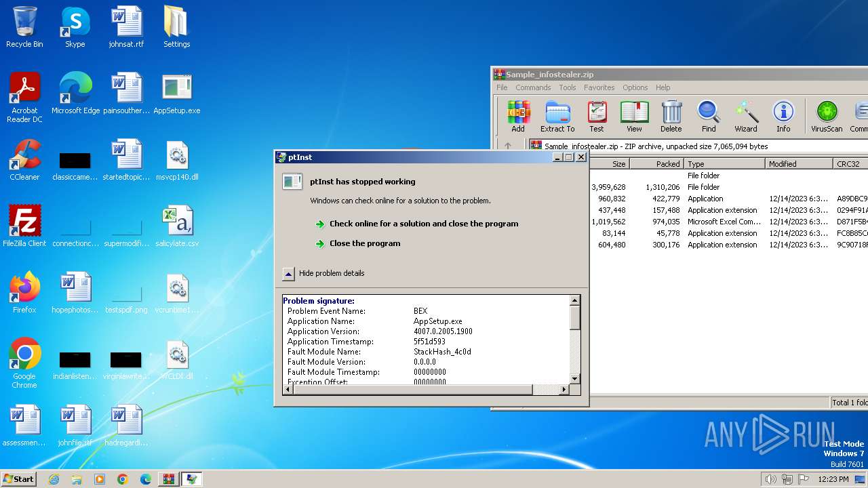Select the Microsoft Edge desktop shortcut
This screenshot has width=868, height=488.
coord(75,94)
